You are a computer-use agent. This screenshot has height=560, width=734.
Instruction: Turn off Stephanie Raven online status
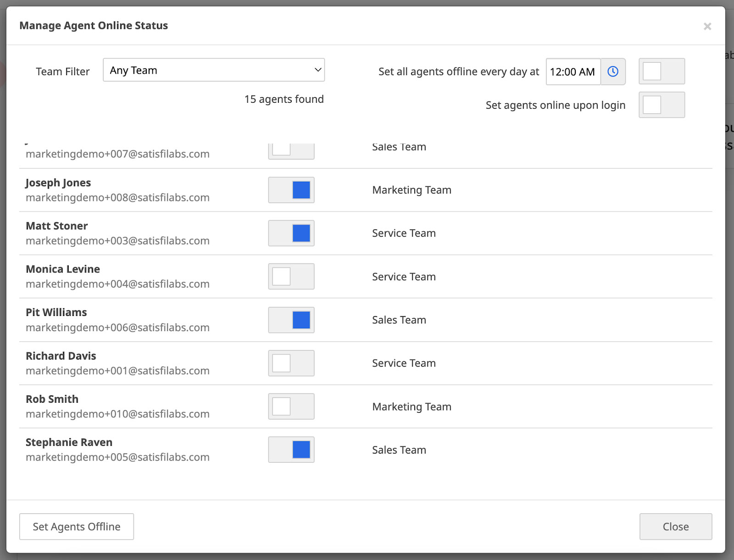point(291,449)
